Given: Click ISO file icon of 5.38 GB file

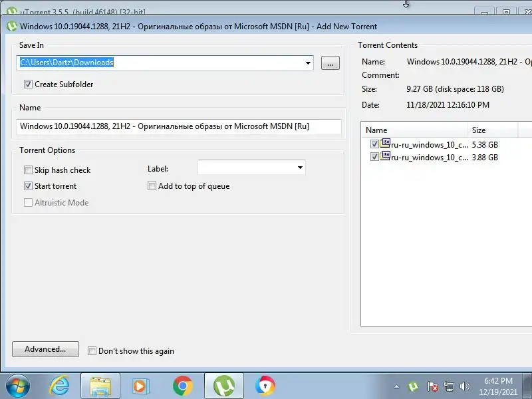Looking at the screenshot, I should tap(385, 143).
